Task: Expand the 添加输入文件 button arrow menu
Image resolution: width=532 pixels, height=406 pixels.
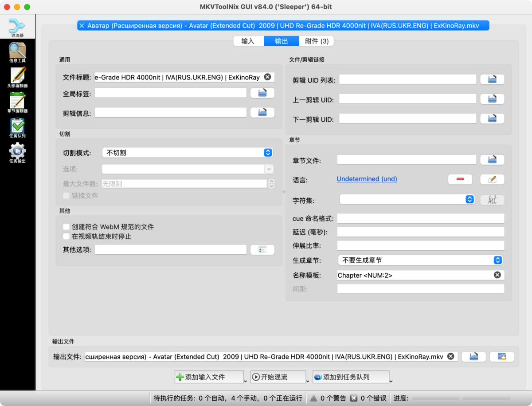Action: coord(245,380)
